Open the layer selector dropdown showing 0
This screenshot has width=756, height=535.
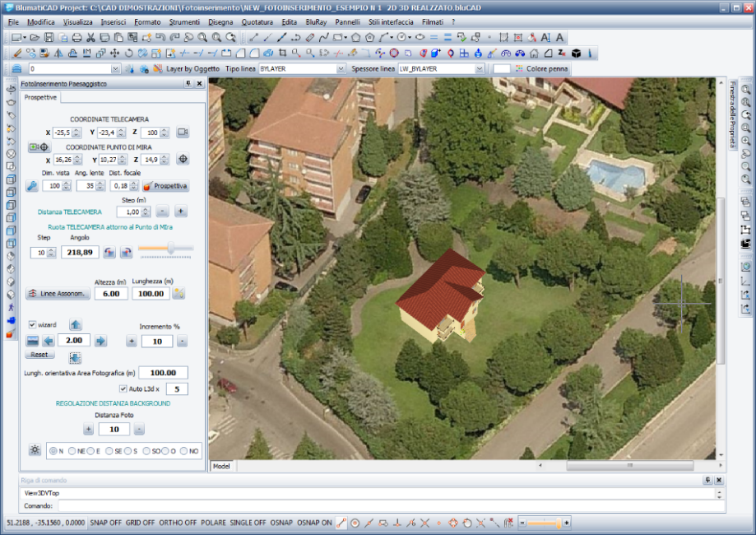point(115,69)
